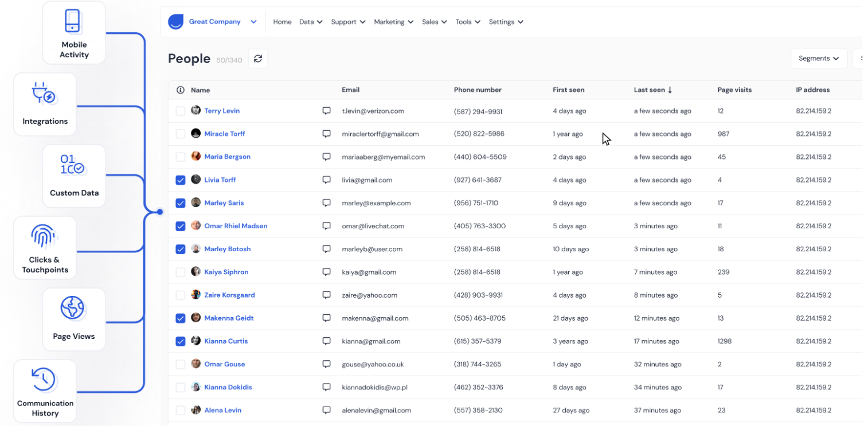Image resolution: width=868 pixels, height=429 pixels.
Task: Click the Integrations plug icon
Action: (x=45, y=93)
